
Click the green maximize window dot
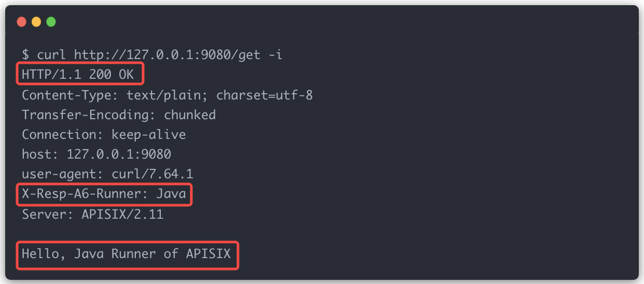coord(51,22)
